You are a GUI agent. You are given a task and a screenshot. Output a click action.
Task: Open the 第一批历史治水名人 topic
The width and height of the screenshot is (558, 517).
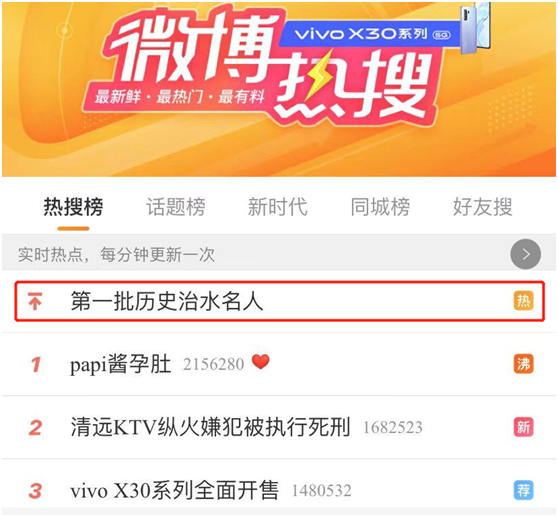279,301
